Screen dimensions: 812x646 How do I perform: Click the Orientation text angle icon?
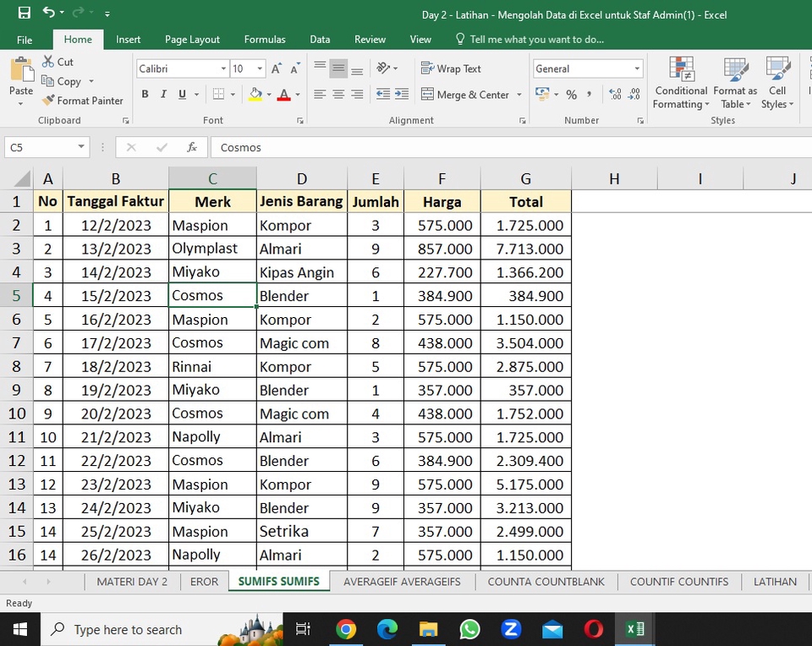(383, 68)
